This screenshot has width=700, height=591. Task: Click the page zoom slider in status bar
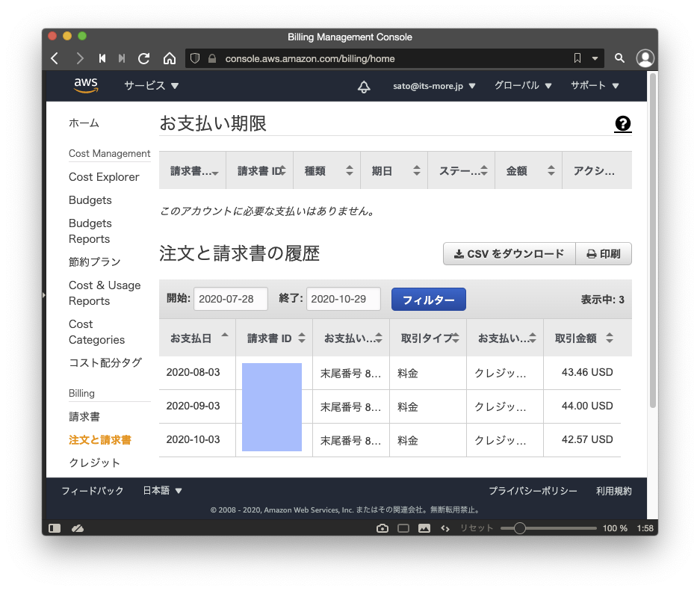[x=548, y=528]
